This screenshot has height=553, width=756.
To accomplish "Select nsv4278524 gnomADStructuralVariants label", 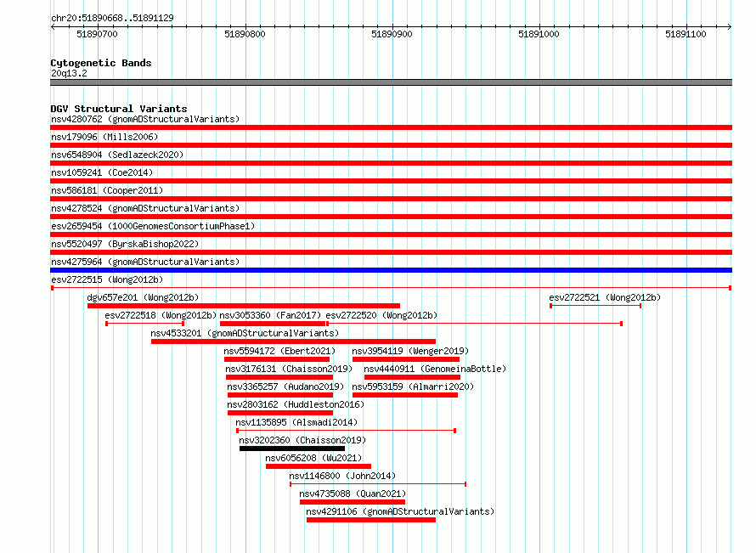I will click(x=145, y=208).
